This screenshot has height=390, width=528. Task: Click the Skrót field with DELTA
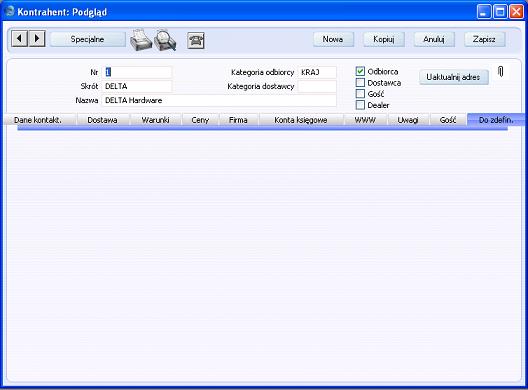(137, 86)
